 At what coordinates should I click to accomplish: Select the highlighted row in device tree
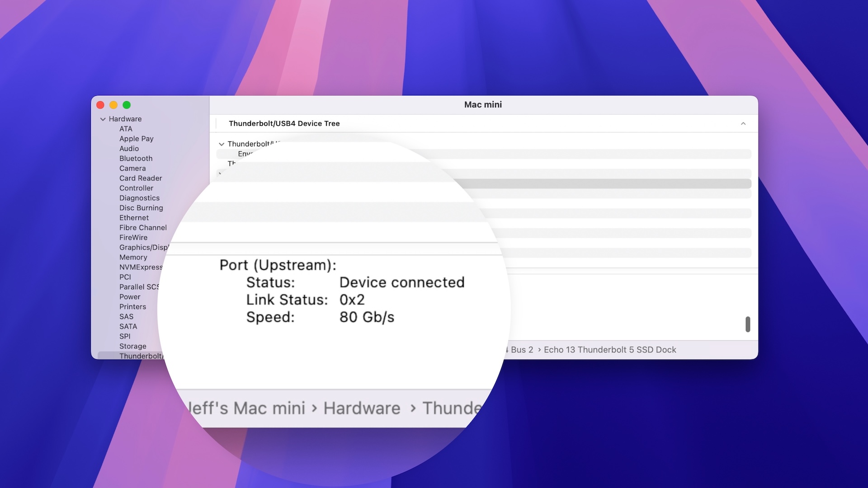[x=601, y=183]
